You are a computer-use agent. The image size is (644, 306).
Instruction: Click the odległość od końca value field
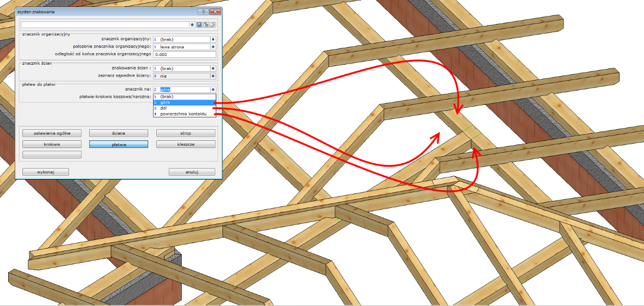[185, 54]
